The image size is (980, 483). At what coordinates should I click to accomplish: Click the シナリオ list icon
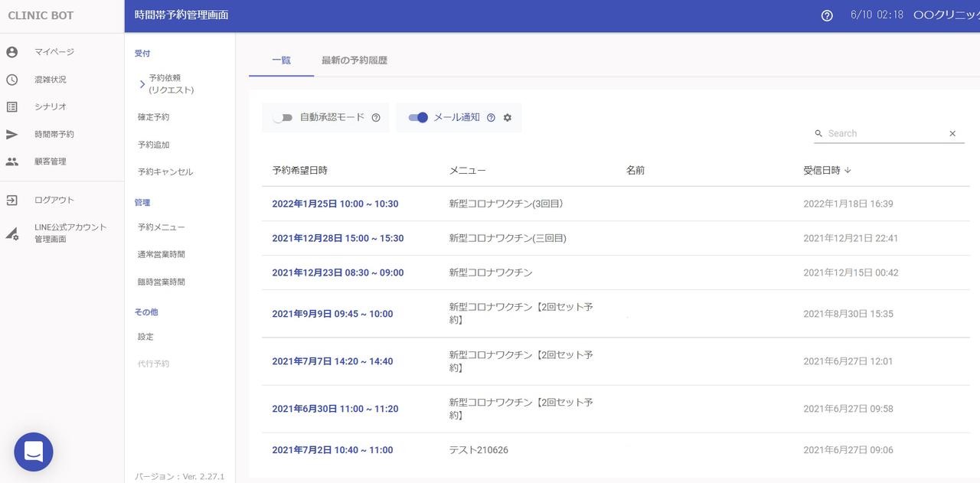11,107
